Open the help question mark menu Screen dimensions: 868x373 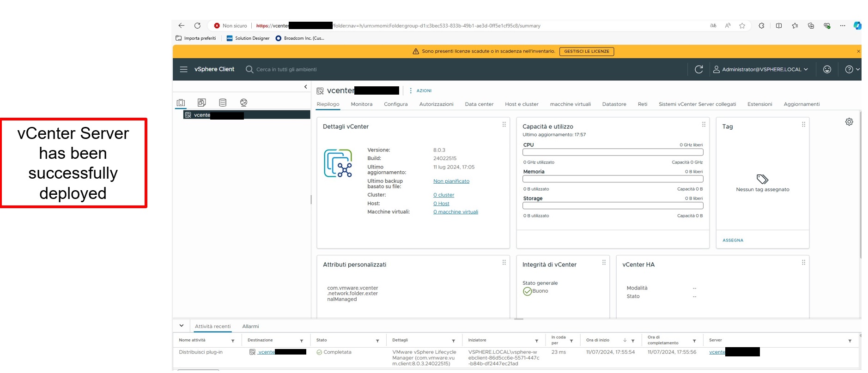coord(852,69)
